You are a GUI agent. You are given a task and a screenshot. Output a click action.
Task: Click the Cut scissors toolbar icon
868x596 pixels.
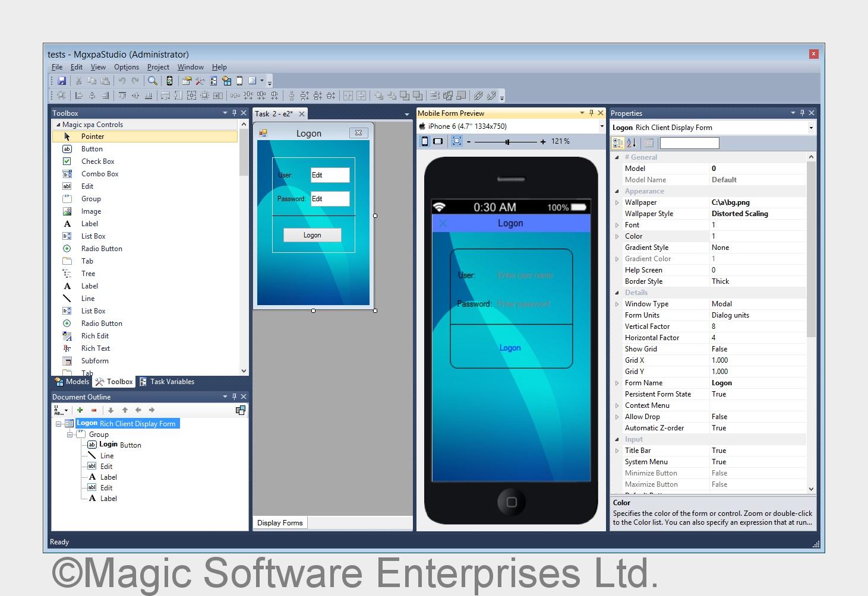78,81
